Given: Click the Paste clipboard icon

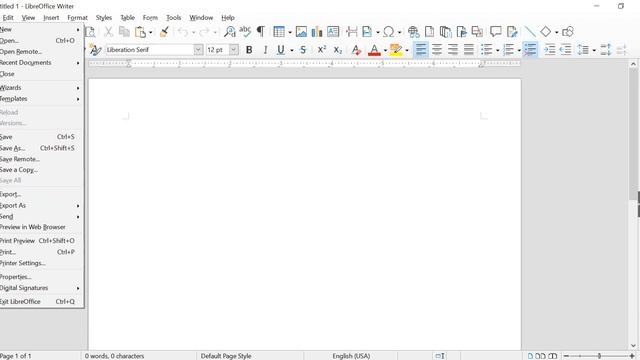Looking at the screenshot, I should 140,32.
